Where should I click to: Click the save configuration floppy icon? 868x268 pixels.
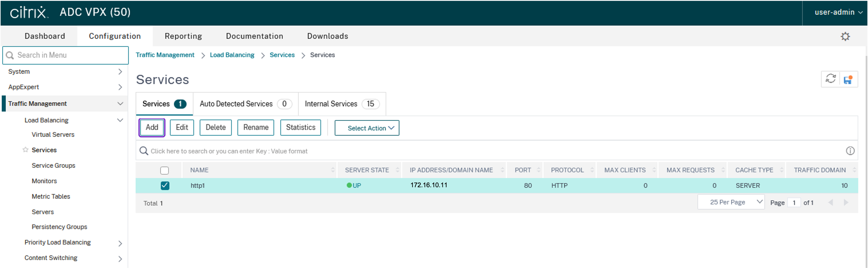tap(848, 80)
